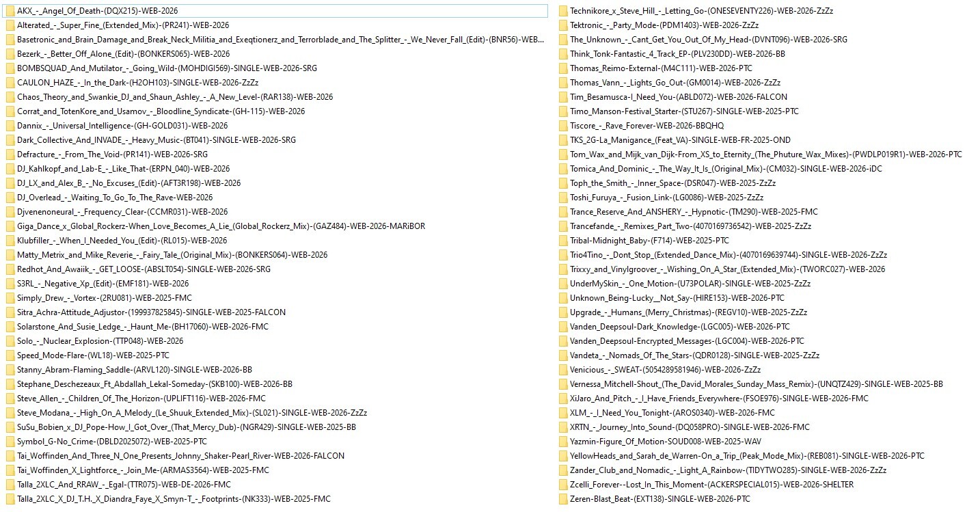Viewport: 980px width, 512px height.
Task: Select the Simply_Drew Vortex folder icon
Action: pyautogui.click(x=10, y=298)
